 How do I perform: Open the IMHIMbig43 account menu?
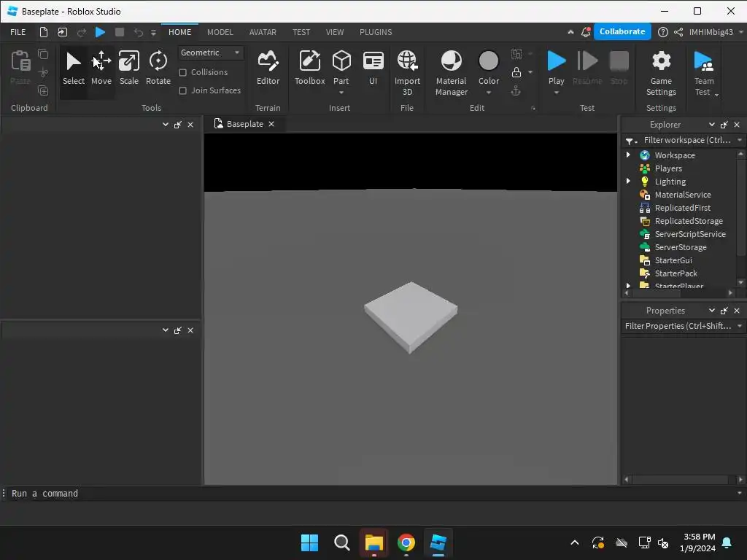(x=715, y=32)
